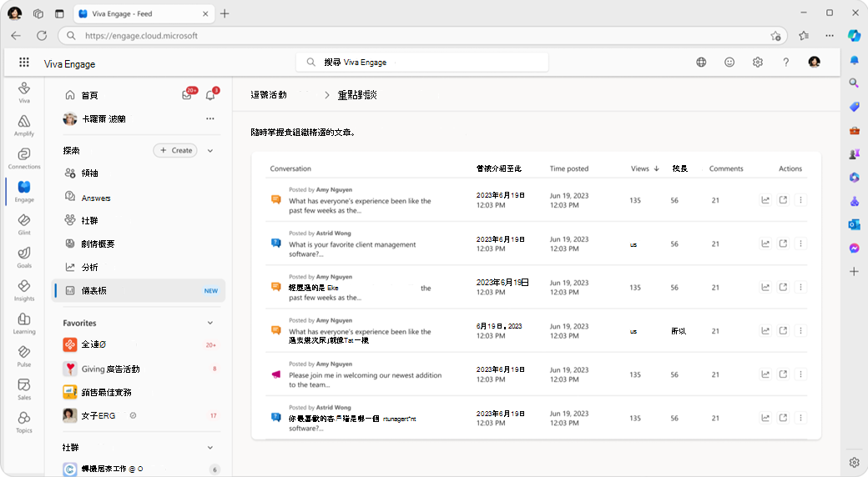Go to 首頁 home in navigation
The image size is (868, 477).
(x=82, y=95)
